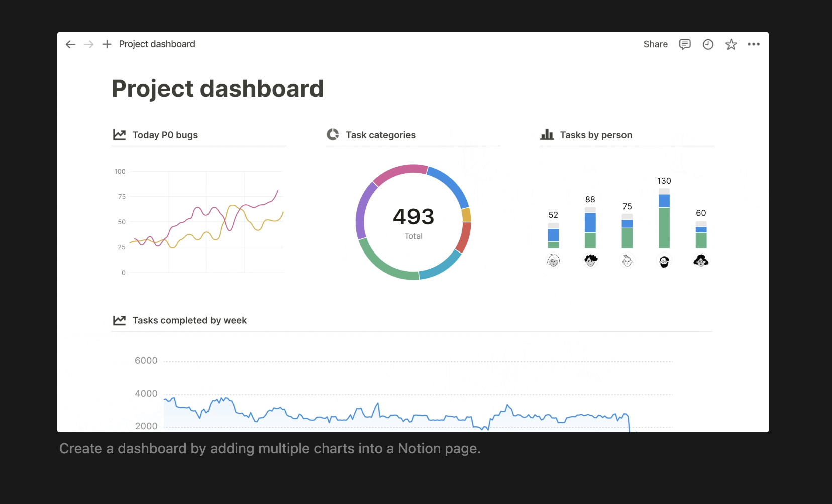832x504 pixels.
Task: Click the value label 88 above bar
Action: pyautogui.click(x=590, y=199)
